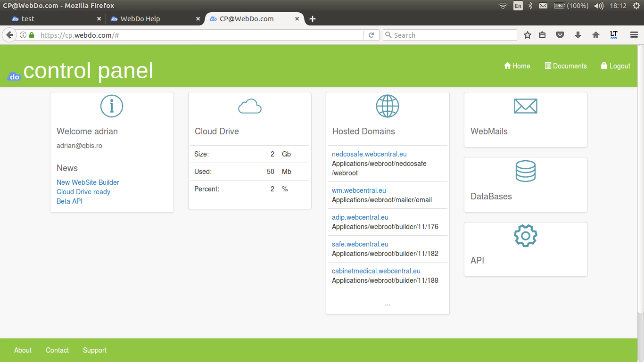Expand more hosted domains with ellipsis
This screenshot has width=644, height=362.
point(388,304)
